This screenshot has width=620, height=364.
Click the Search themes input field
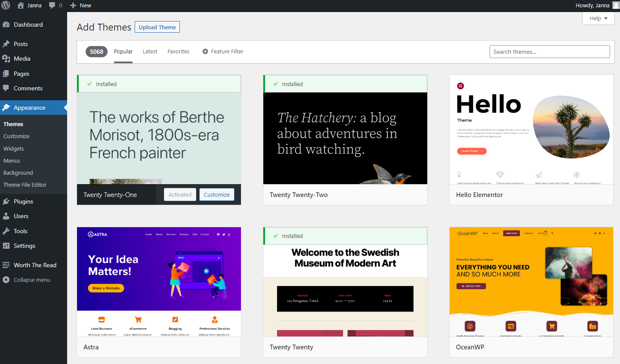[549, 52]
